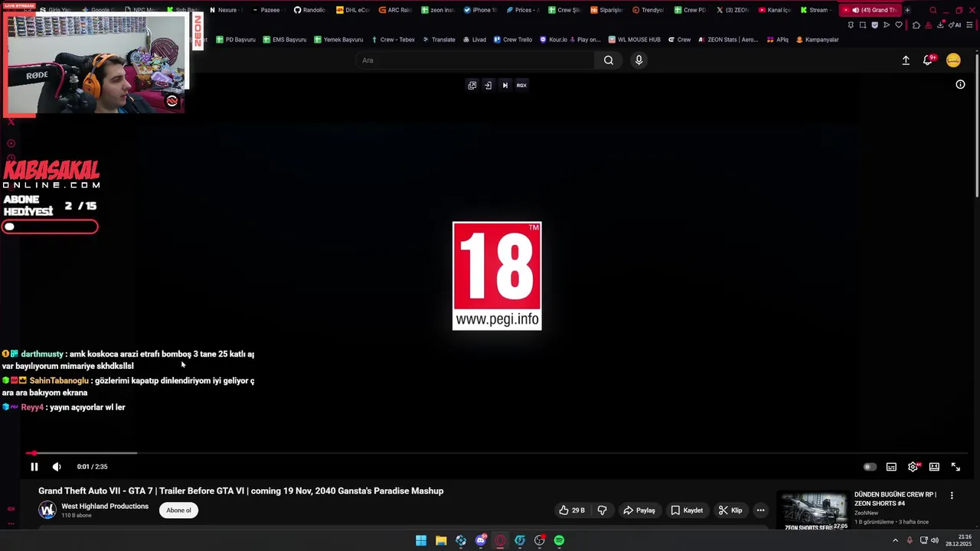Save the video with Kaydet
Image resolution: width=980 pixels, height=551 pixels.
point(687,510)
